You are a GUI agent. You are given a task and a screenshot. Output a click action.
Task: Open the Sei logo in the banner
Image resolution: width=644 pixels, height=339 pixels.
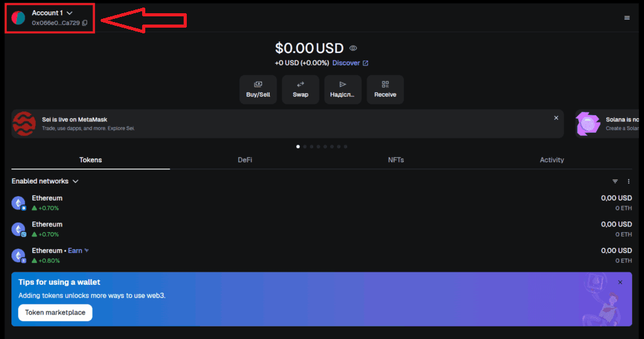[x=25, y=124]
